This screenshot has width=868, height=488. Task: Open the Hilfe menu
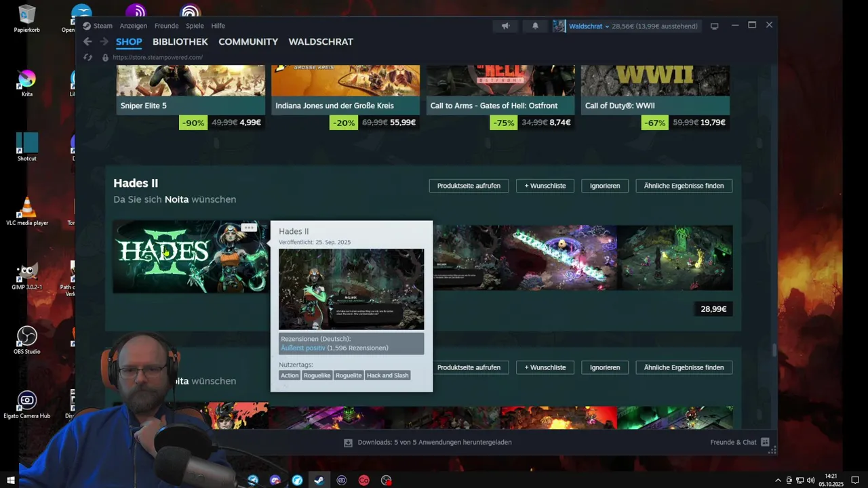click(218, 26)
